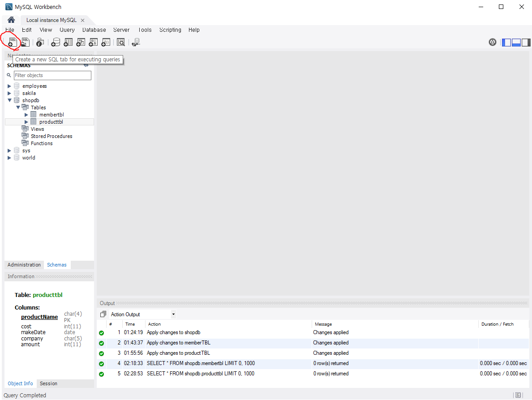Create a new table icon

[x=68, y=43]
